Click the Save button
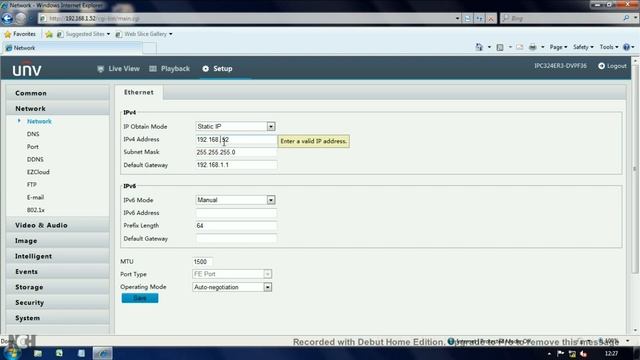 pos(140,298)
